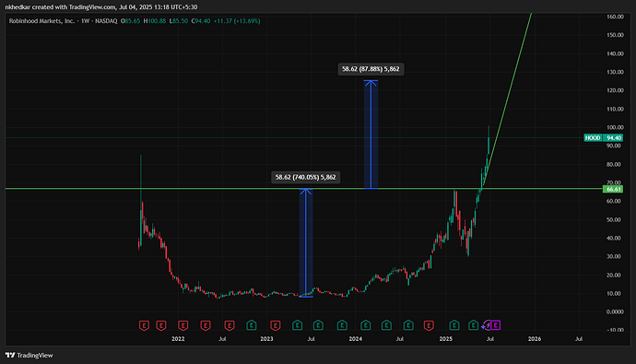Click the HOOD ticker tag on price axis

(593, 138)
